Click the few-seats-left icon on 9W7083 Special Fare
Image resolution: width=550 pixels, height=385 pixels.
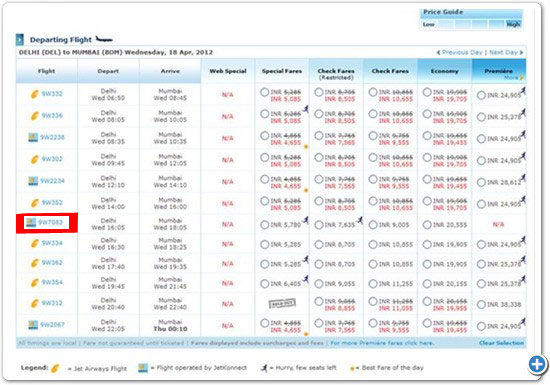[306, 220]
